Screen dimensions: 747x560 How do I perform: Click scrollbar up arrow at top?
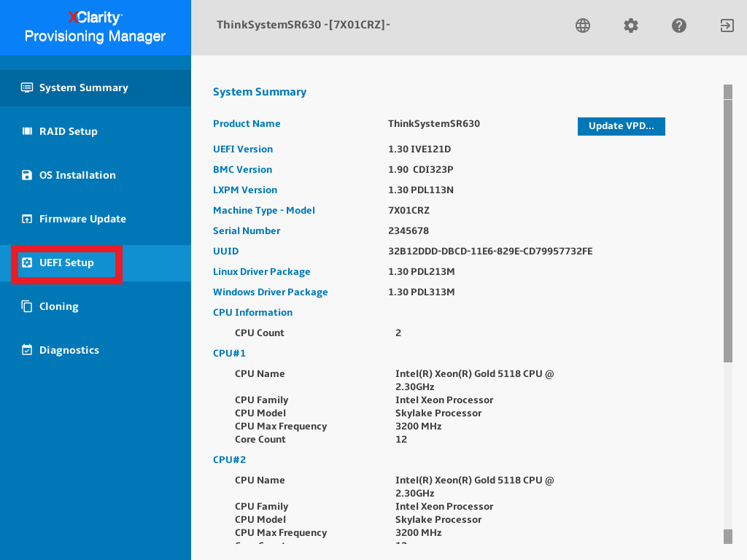click(727, 92)
